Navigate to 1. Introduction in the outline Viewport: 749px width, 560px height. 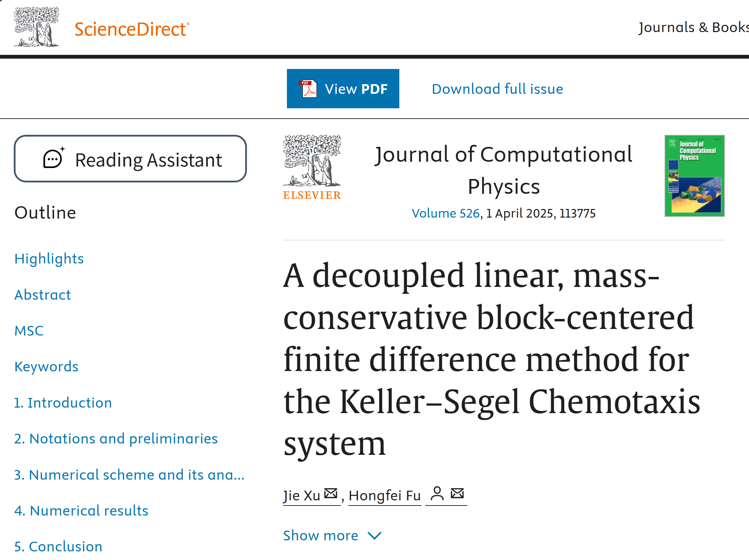pos(63,403)
